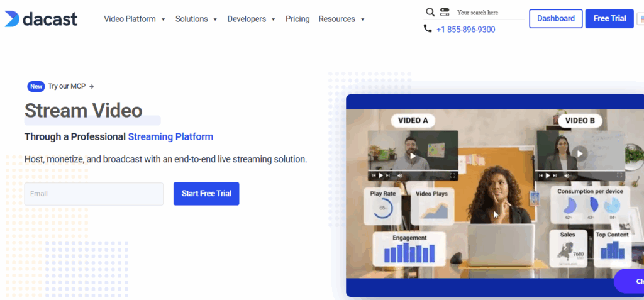The height and width of the screenshot is (300, 644).
Task: Click the Play Rate circular gauge card
Action: [383, 204]
